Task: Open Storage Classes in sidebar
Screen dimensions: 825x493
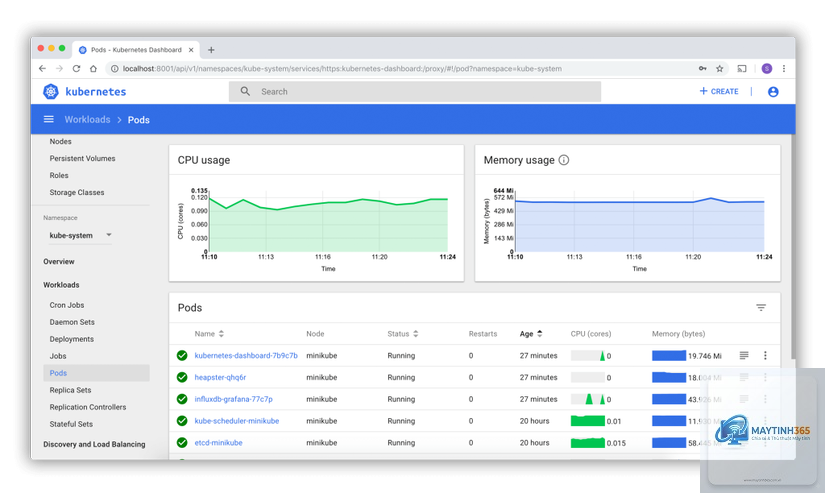Action: coord(77,193)
